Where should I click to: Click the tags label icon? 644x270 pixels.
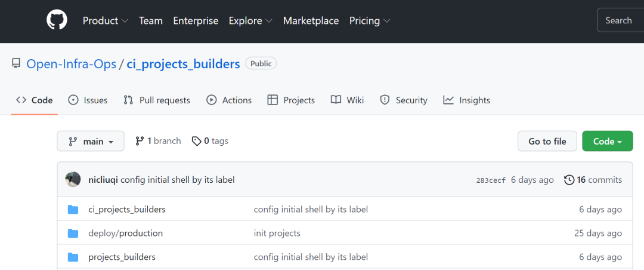[196, 141]
